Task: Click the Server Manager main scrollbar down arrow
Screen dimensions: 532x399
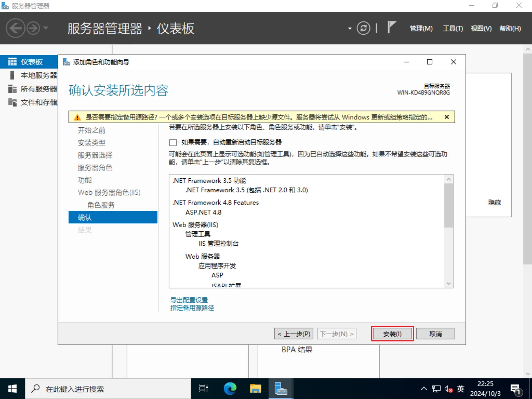Action: pos(528,374)
